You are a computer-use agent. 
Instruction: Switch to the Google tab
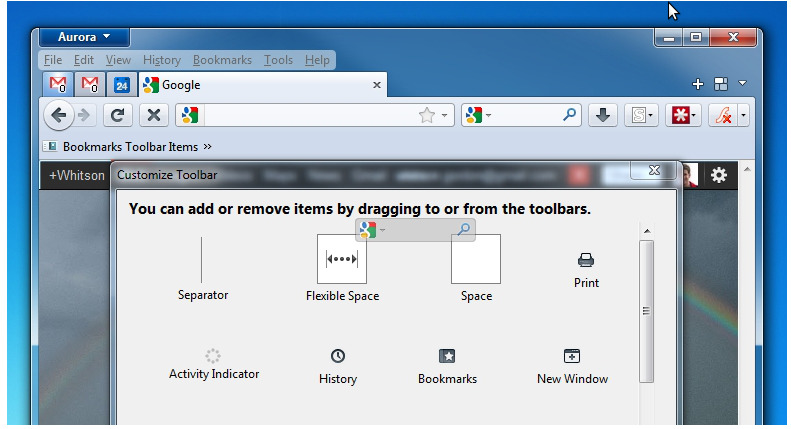pos(260,85)
